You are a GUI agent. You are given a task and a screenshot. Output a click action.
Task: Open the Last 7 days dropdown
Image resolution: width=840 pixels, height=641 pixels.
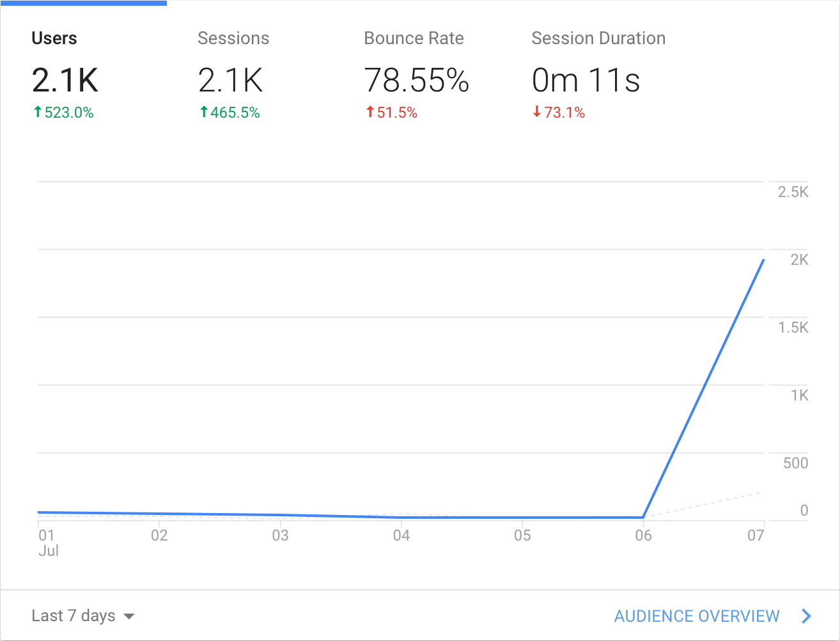click(74, 616)
